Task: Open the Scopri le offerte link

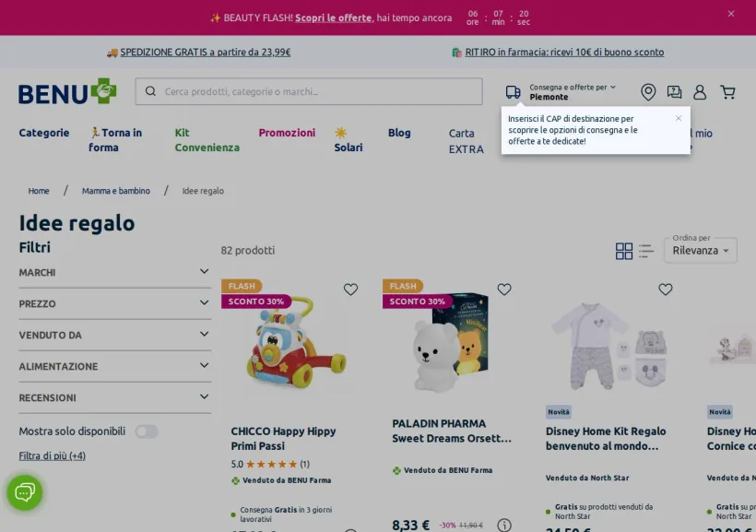Action: [x=333, y=18]
